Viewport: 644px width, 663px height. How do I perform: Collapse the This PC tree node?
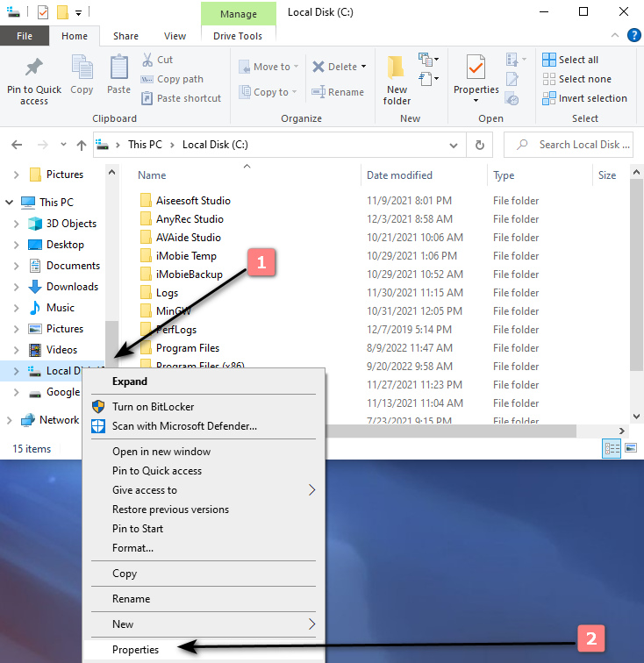click(x=10, y=203)
